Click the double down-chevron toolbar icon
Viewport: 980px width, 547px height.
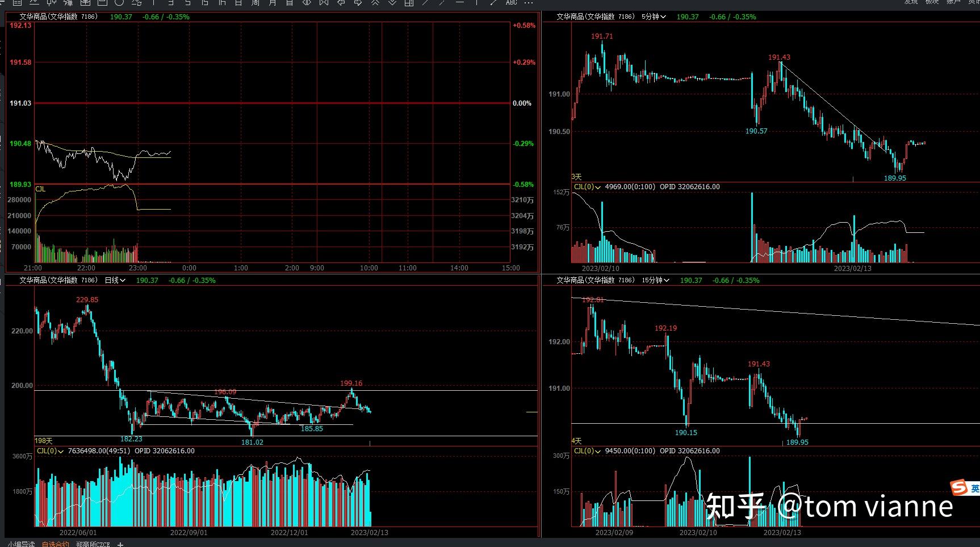click(392, 2)
